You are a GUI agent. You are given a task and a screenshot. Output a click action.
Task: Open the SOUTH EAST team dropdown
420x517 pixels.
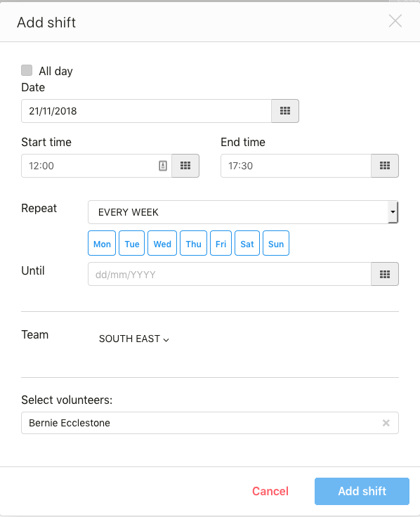point(134,339)
